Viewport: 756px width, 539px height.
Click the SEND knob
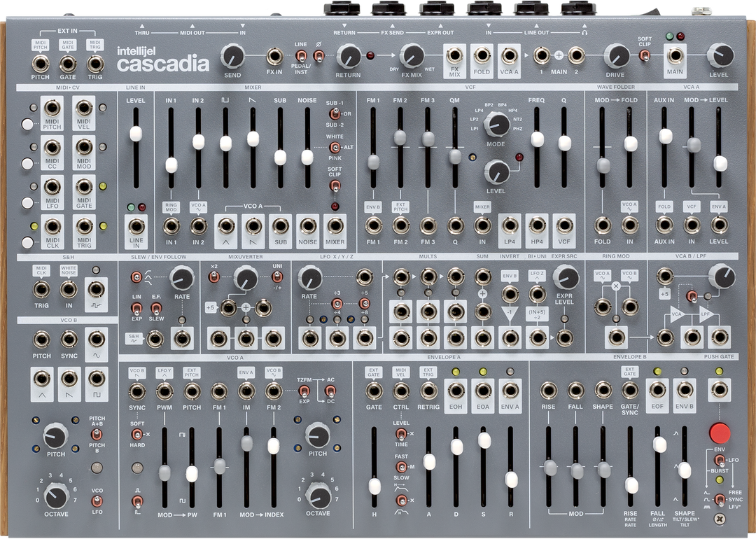tap(232, 55)
